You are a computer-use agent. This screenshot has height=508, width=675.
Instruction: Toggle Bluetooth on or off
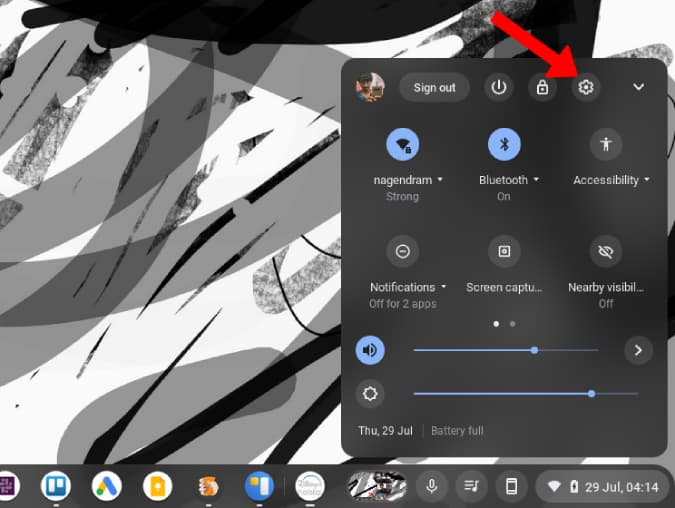504,144
